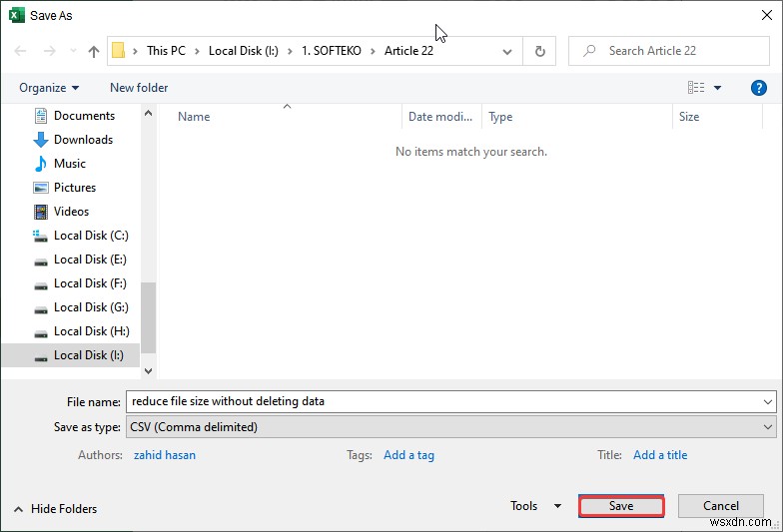Open the Organize menu
The width and height of the screenshot is (783, 532).
[x=49, y=88]
